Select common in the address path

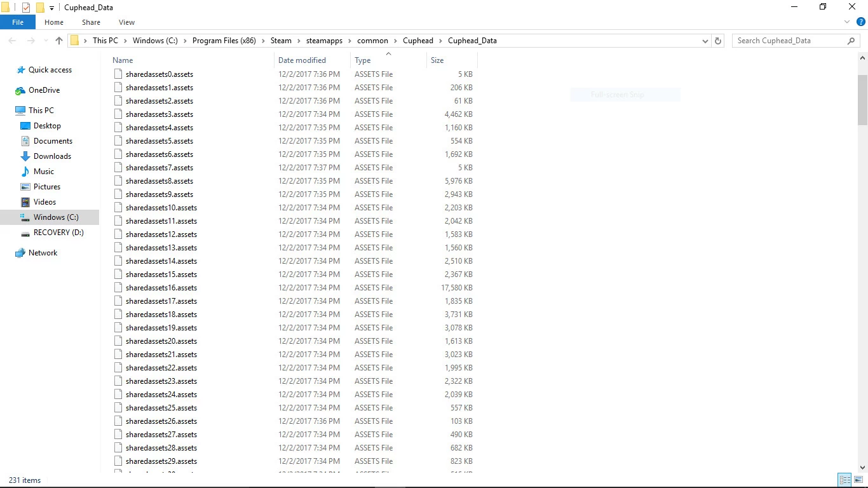click(x=372, y=41)
